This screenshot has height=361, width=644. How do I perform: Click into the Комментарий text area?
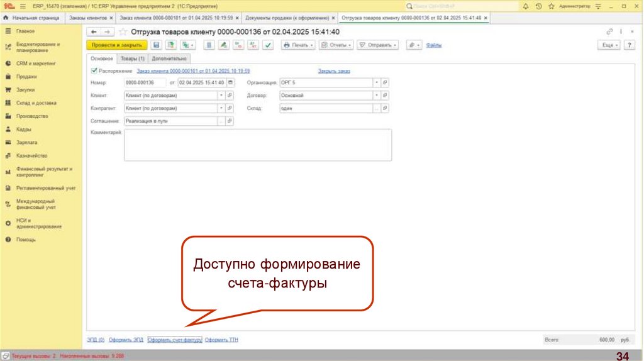pyautogui.click(x=258, y=145)
